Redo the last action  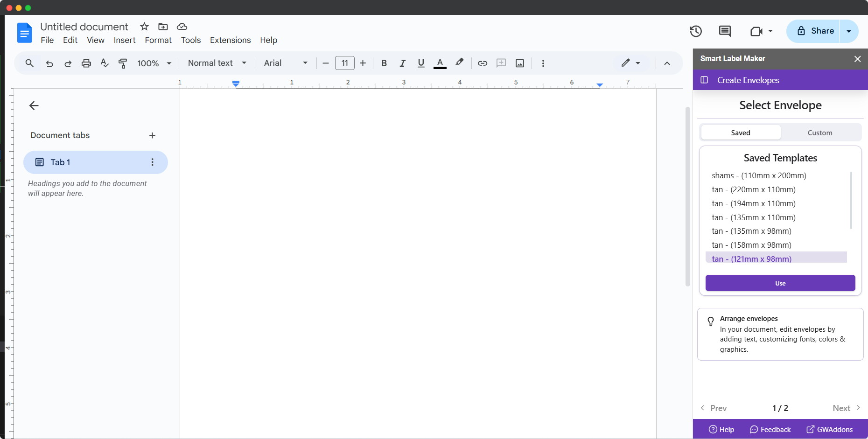(68, 63)
